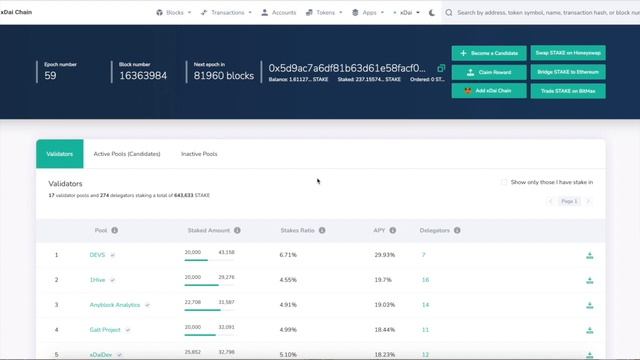This screenshot has width=640, height=360.
Task: Open the Galt Project pool link
Action: [105, 330]
